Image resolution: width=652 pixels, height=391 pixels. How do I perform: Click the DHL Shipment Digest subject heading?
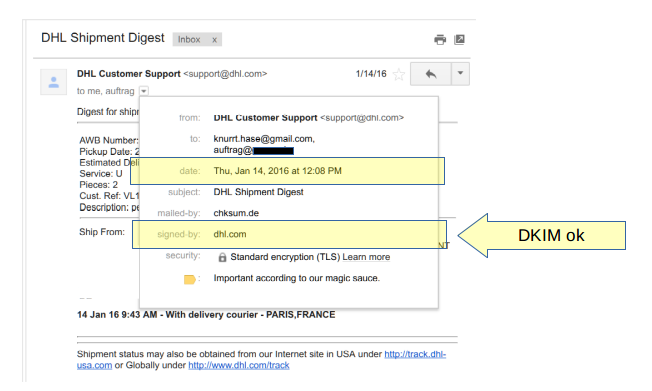103,38
